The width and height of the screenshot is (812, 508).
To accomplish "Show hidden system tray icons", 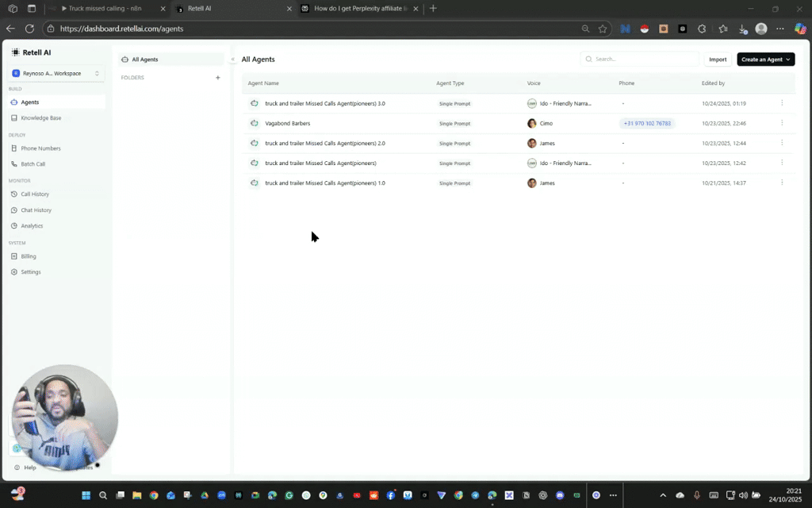I will (663, 495).
